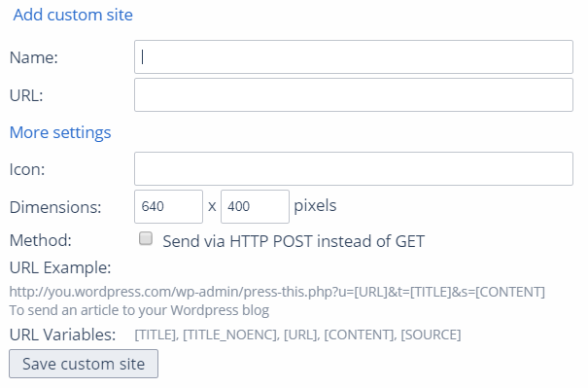588x388 pixels.
Task: Select the width field showing 640
Action: (x=169, y=207)
